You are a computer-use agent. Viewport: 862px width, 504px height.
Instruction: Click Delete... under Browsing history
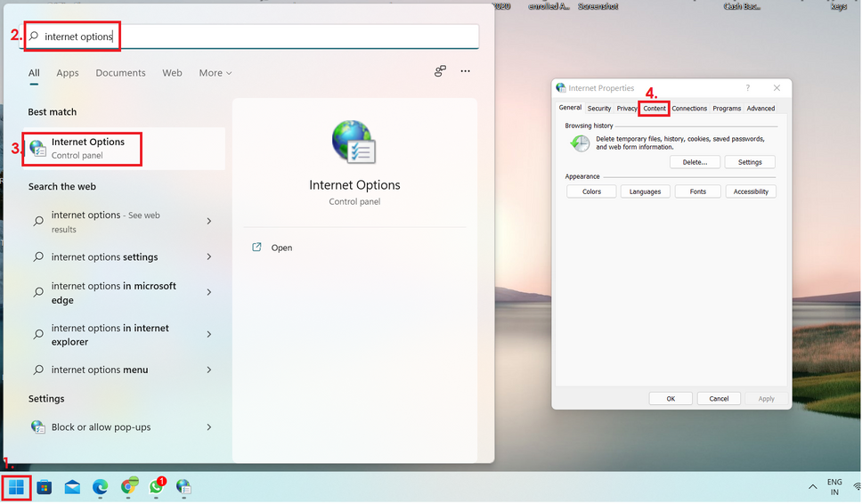695,162
